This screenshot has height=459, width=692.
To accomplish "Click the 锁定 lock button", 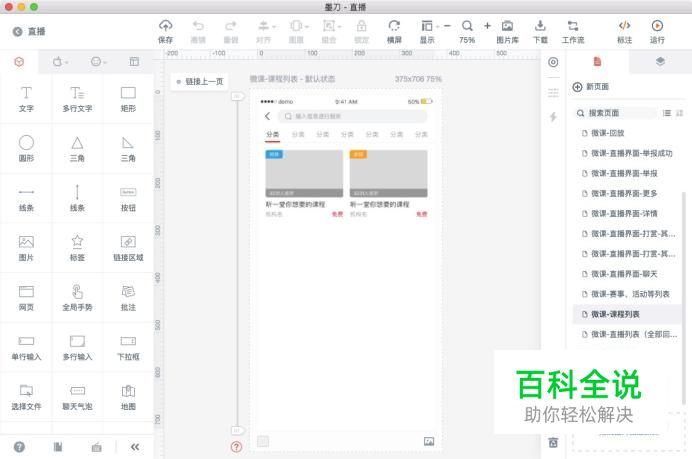I will [361, 31].
